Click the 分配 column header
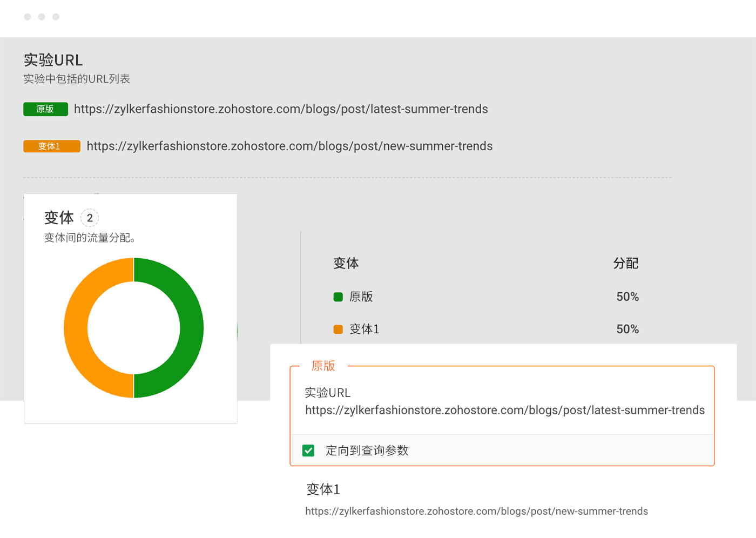The height and width of the screenshot is (538, 756). point(626,263)
